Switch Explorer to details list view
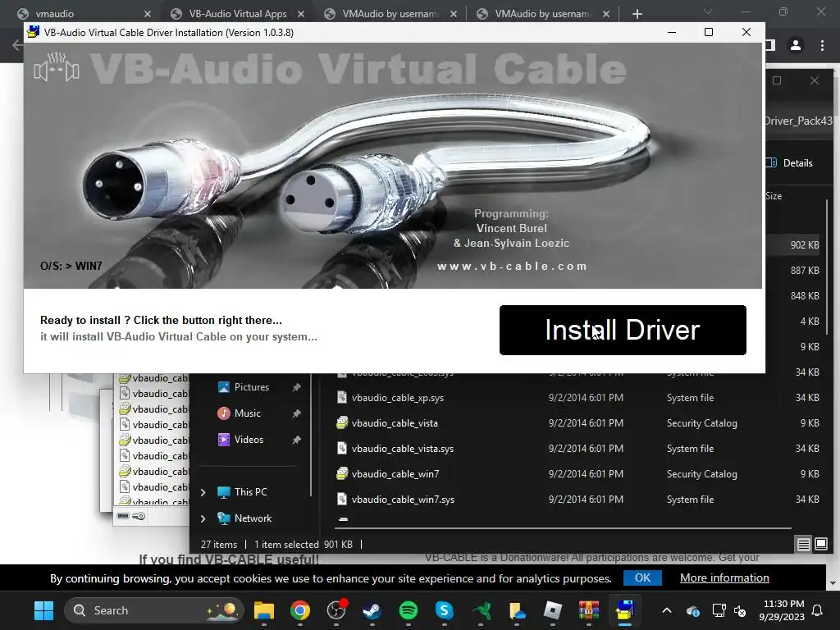The height and width of the screenshot is (630, 840). [804, 545]
